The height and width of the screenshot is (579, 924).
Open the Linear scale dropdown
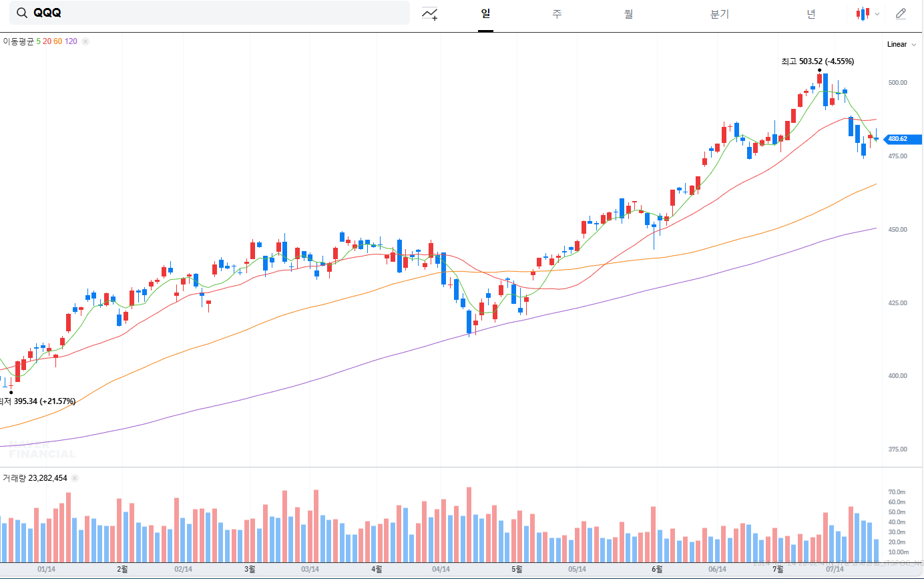click(902, 45)
